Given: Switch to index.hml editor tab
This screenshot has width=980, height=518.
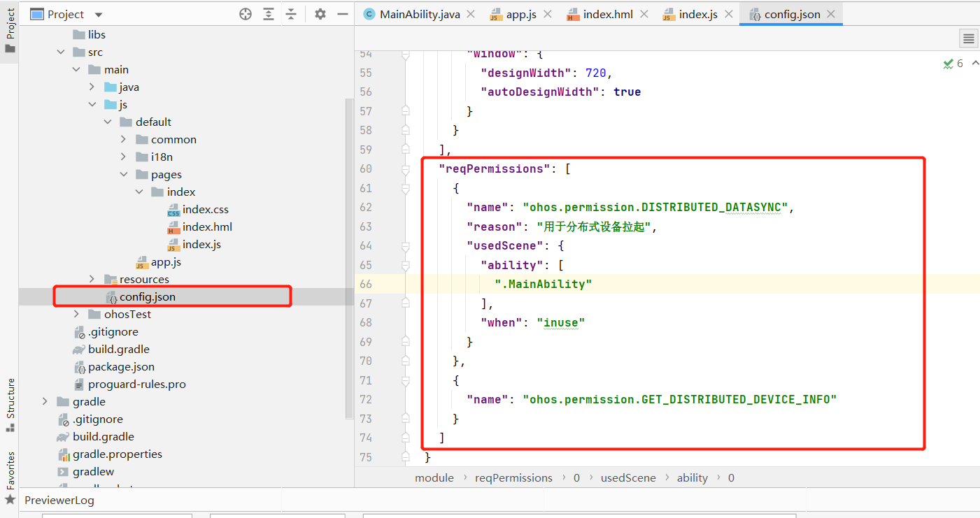Looking at the screenshot, I should pyautogui.click(x=608, y=14).
